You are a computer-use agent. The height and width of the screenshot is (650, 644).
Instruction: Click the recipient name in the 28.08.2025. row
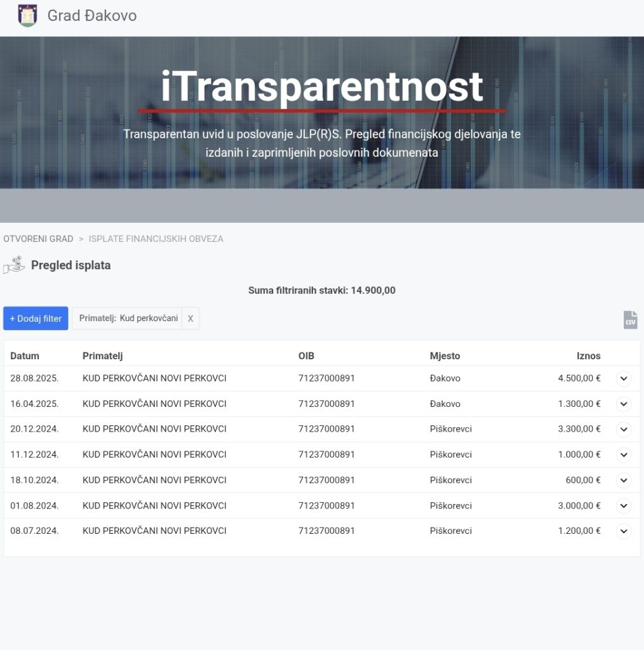pyautogui.click(x=154, y=378)
